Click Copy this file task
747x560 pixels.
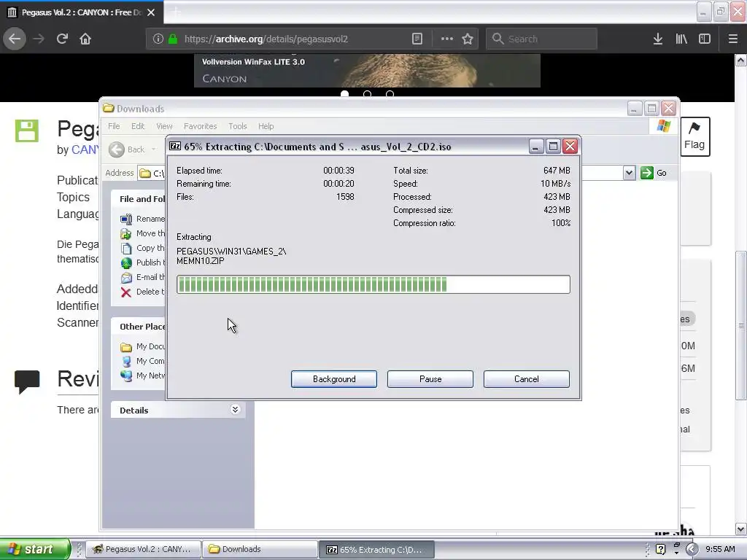point(142,248)
